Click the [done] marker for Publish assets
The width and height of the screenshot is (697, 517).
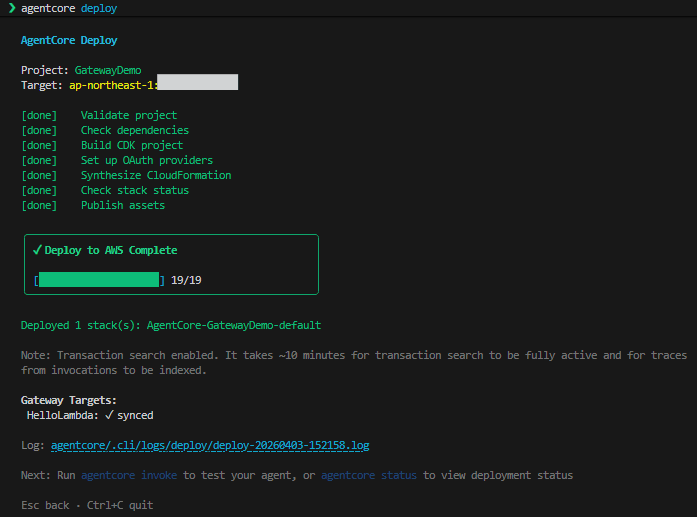pos(39,205)
